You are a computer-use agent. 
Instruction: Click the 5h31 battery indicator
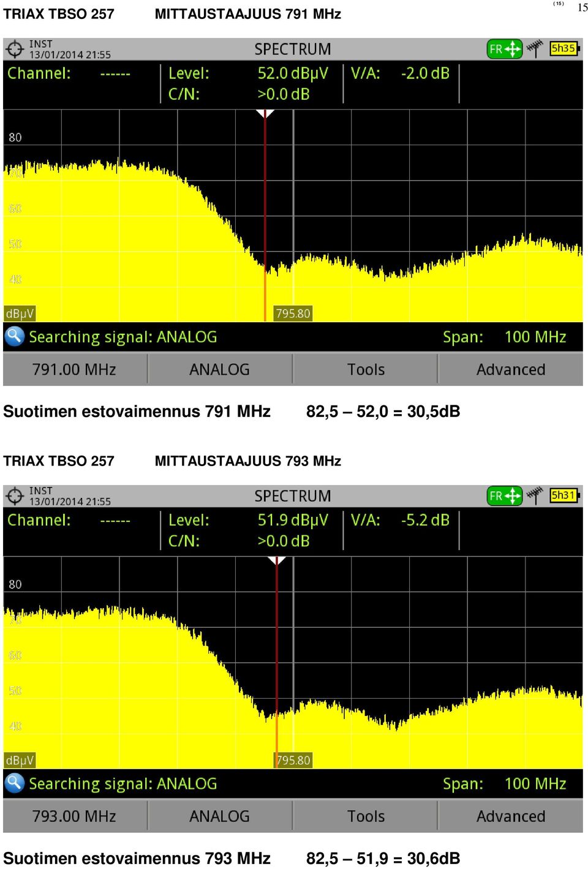[564, 495]
